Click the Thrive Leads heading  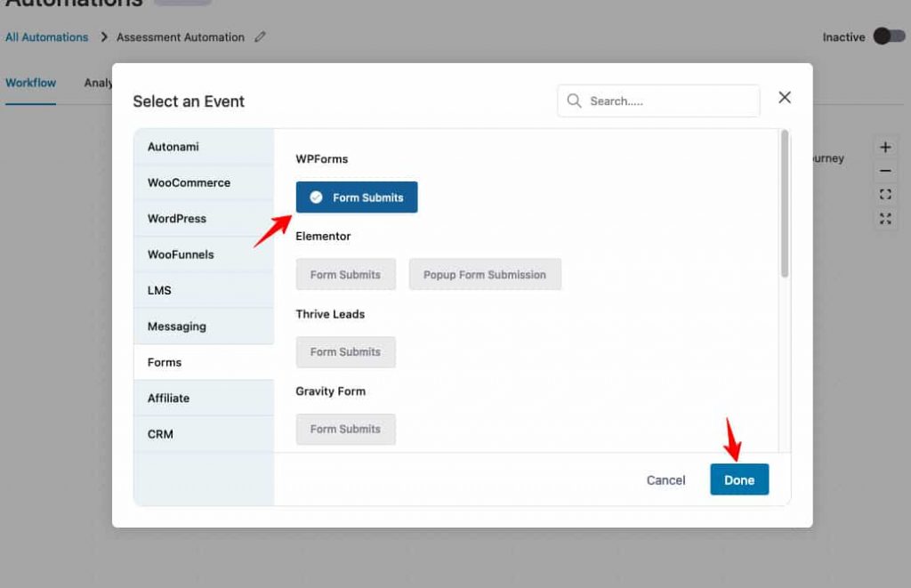[x=330, y=314]
